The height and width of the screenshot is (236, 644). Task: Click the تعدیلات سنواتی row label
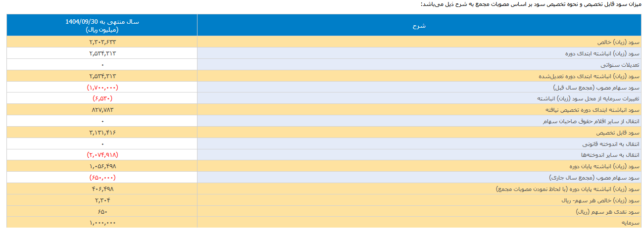point(620,65)
